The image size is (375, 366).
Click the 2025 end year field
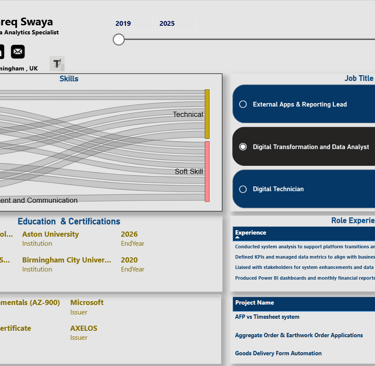[176, 23]
